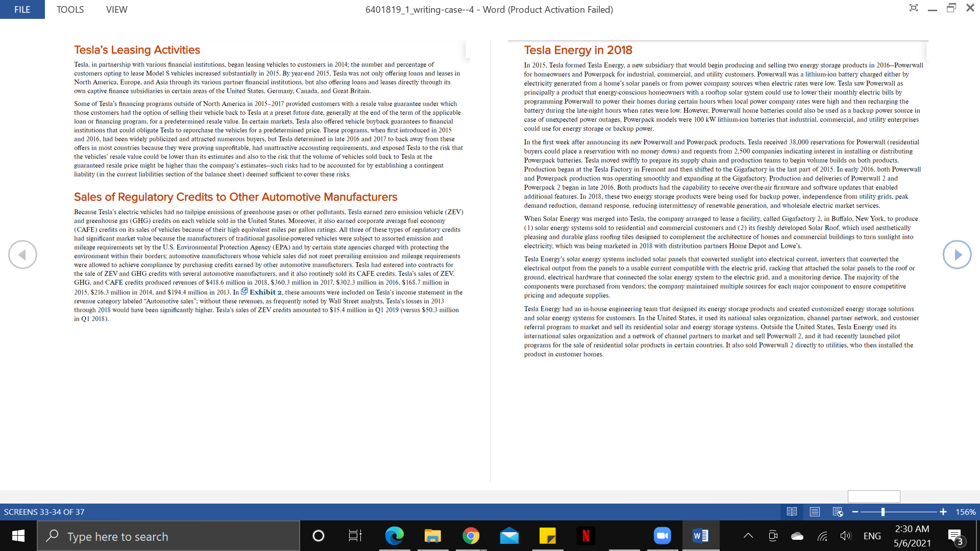This screenshot has width=980, height=551.
Task: Launch Netflix from the taskbar
Action: click(585, 536)
